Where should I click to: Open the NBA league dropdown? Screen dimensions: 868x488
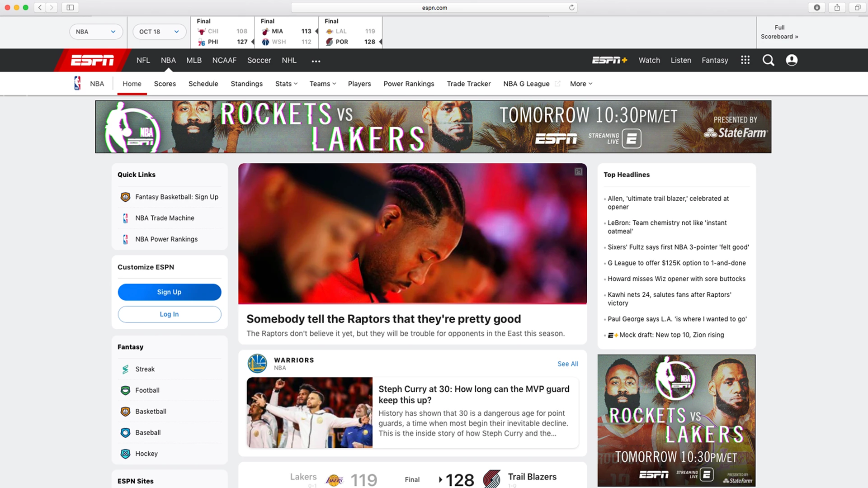tap(96, 32)
